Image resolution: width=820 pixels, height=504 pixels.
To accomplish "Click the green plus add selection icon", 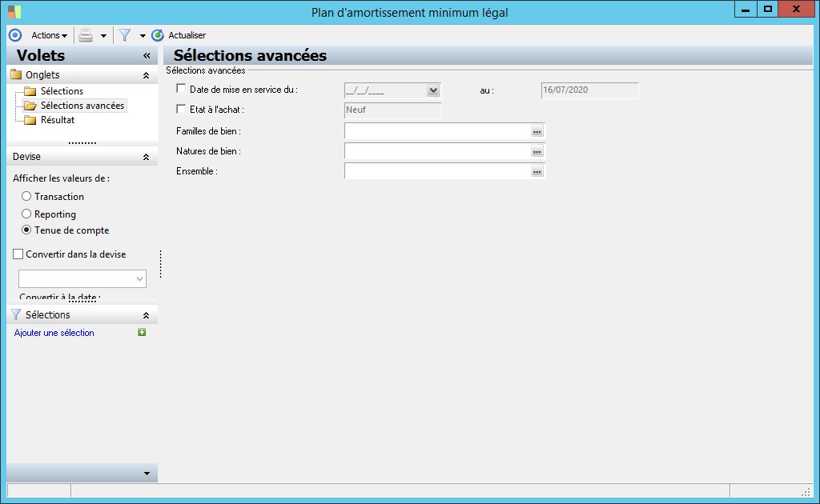I will click(142, 332).
